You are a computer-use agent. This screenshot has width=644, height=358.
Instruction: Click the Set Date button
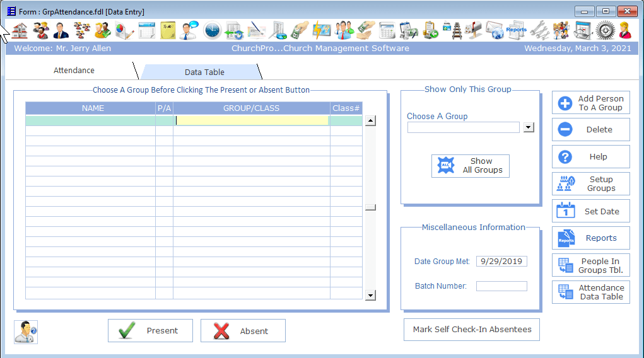(590, 211)
